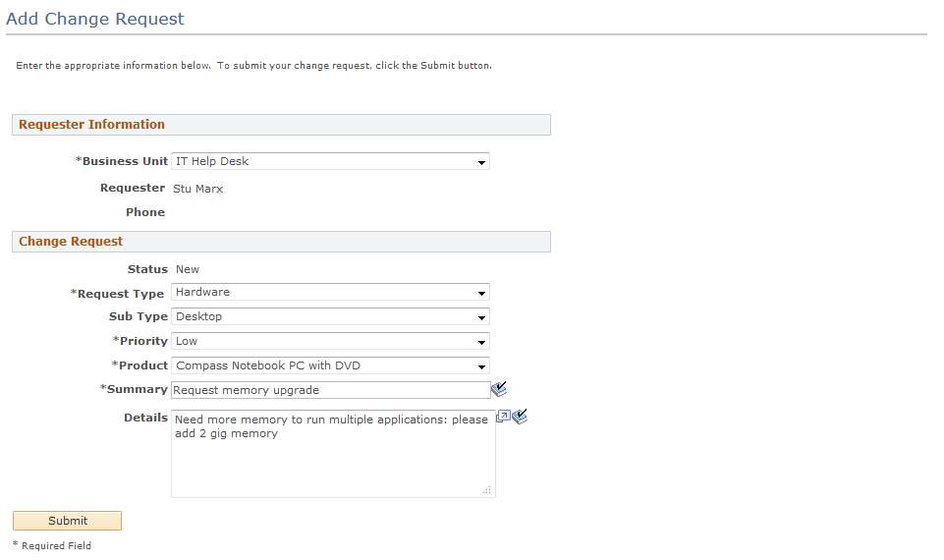
Task: Click the Change Request section header
Action: [281, 242]
